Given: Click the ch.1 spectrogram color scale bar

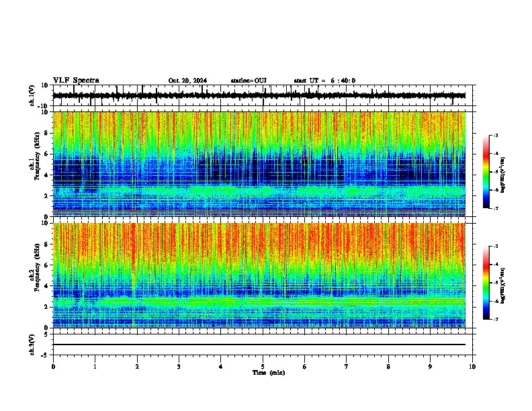Looking at the screenshot, I should point(486,171).
